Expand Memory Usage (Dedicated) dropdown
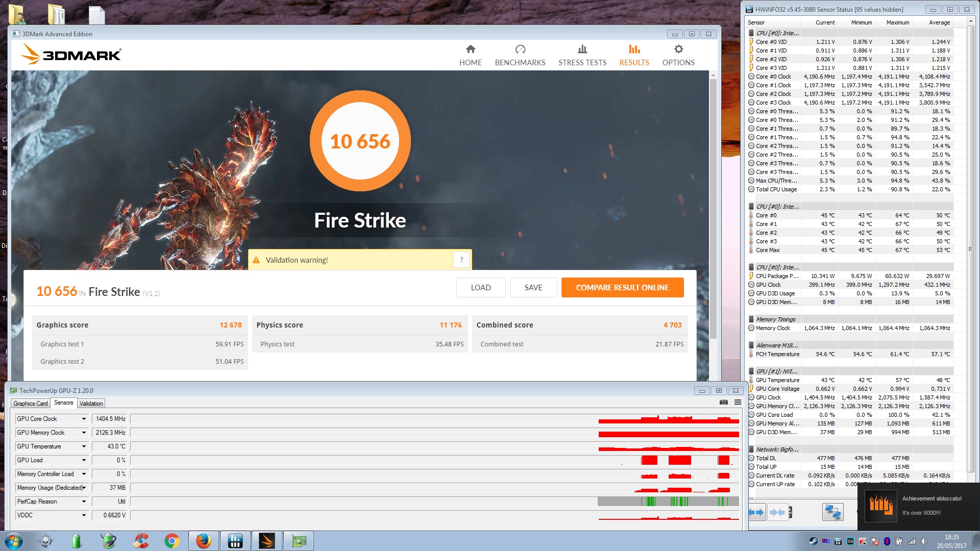This screenshot has height=551, width=980. (x=84, y=488)
